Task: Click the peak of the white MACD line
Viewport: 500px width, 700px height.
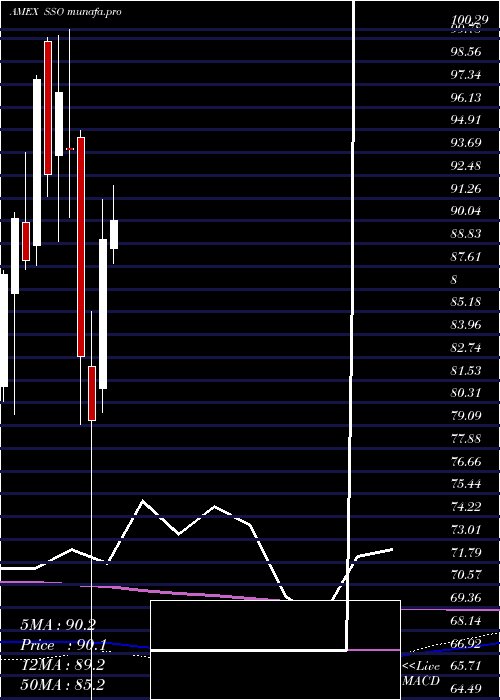Action: coord(143,501)
